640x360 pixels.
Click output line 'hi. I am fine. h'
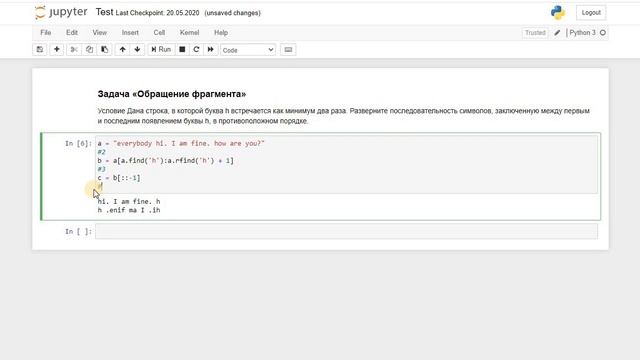point(129,201)
